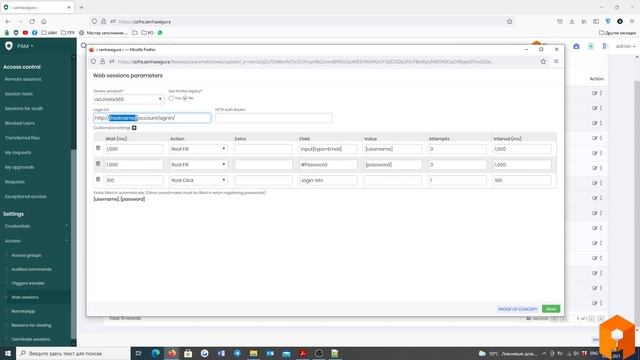Open Microsoft Edge from the taskbar
Screen dimensions: 640x360
(156, 353)
